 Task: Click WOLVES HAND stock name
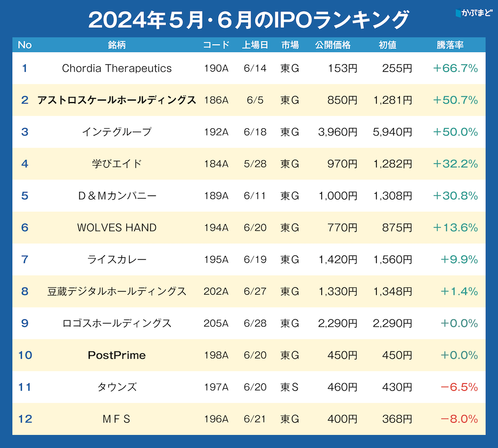tap(117, 227)
